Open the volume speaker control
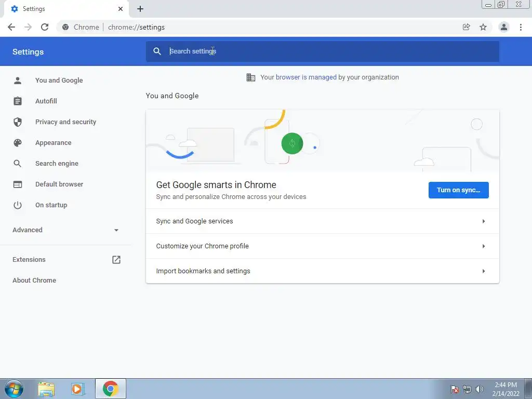The height and width of the screenshot is (399, 532). click(x=480, y=389)
